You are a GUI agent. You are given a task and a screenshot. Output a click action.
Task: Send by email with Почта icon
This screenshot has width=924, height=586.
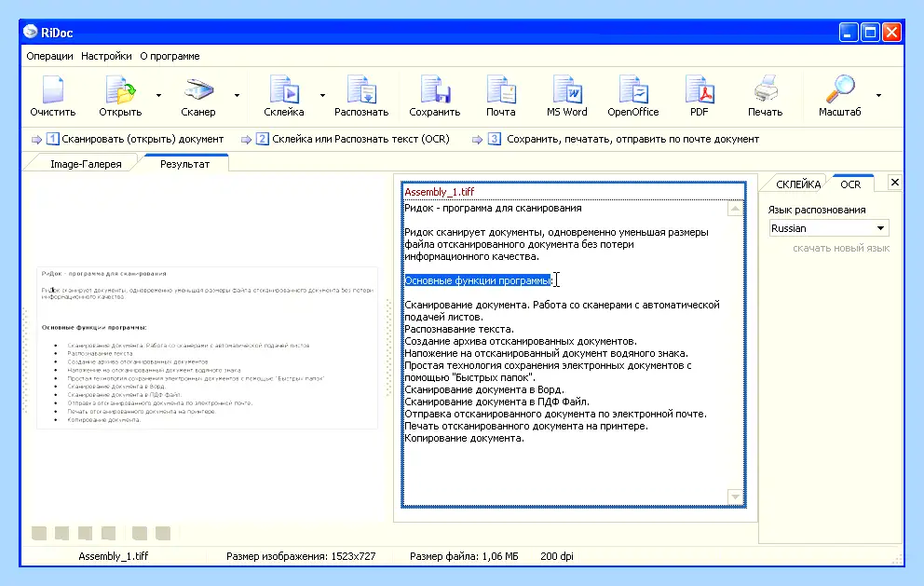501,90
